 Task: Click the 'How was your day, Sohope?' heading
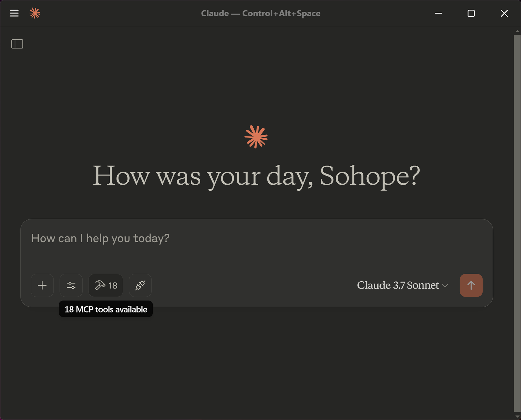[257, 176]
